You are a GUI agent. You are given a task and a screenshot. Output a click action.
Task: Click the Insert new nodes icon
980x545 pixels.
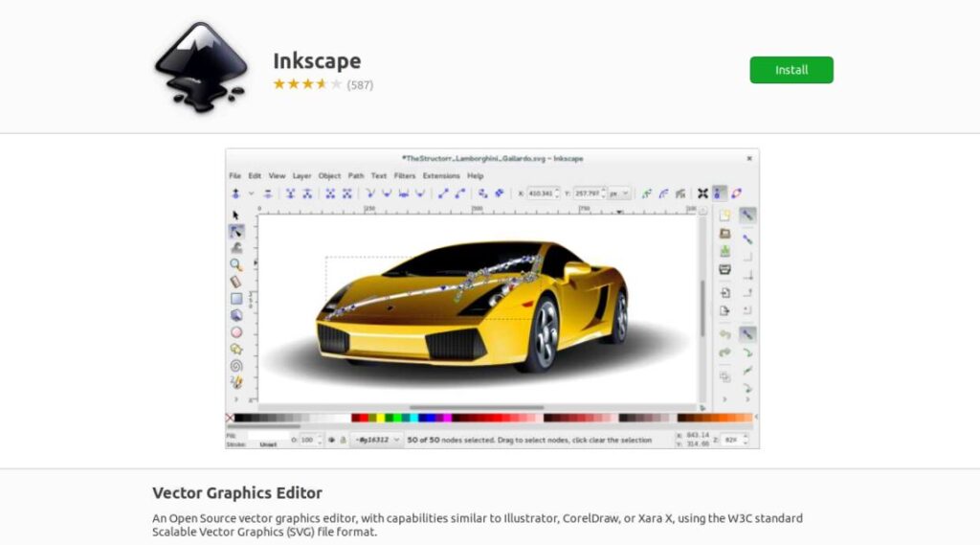235,194
